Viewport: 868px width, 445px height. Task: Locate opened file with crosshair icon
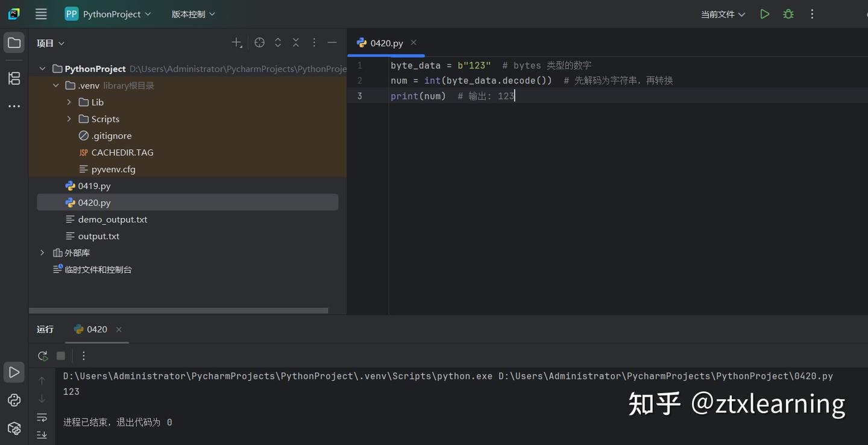pos(259,43)
